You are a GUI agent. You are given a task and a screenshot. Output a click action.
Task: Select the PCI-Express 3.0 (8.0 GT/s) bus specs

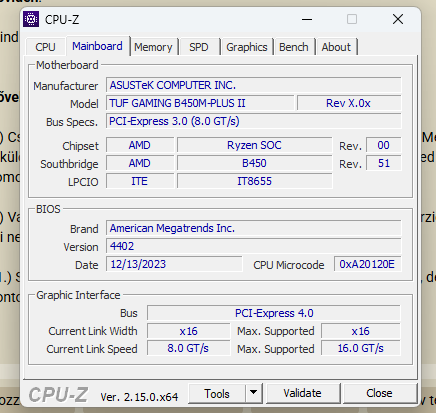coord(254,121)
